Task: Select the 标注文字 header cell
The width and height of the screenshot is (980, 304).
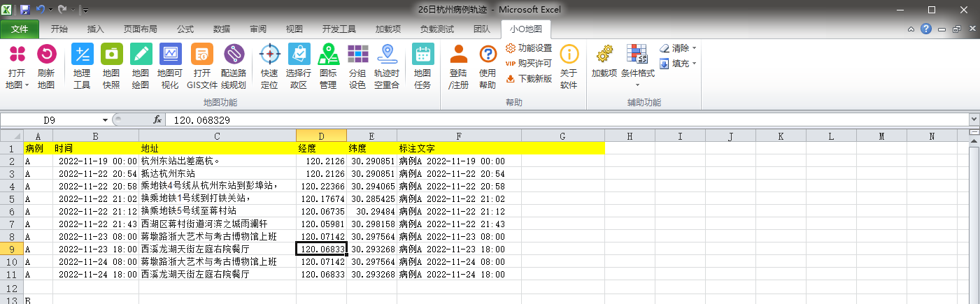Action: [459, 149]
